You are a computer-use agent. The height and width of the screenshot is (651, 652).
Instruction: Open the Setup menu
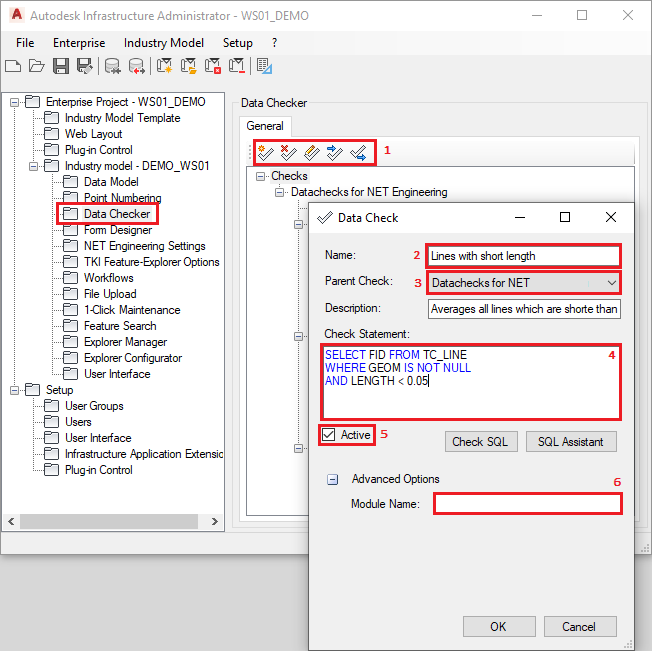pos(237,43)
